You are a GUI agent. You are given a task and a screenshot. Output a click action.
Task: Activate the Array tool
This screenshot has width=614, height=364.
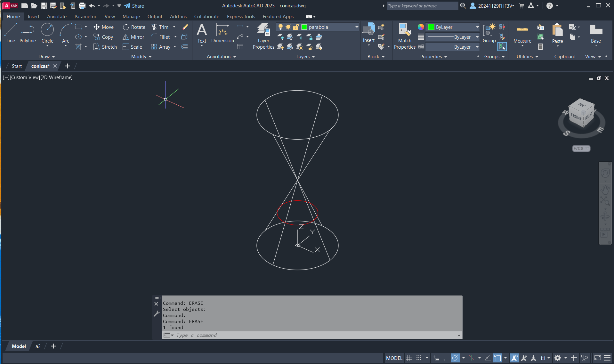click(x=161, y=47)
